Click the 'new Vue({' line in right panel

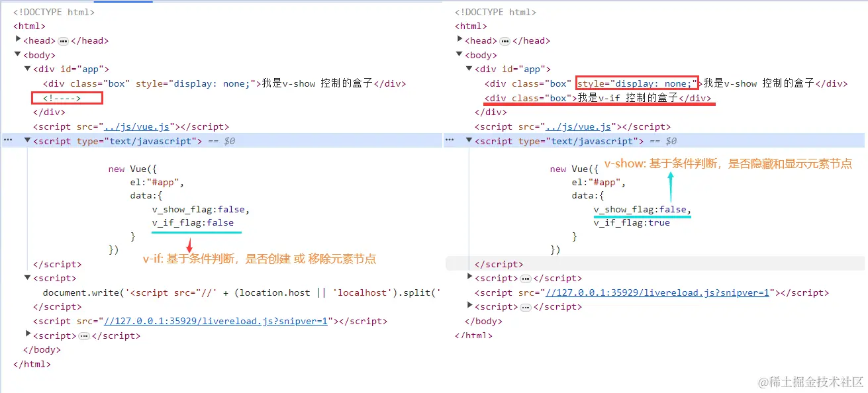tap(575, 169)
